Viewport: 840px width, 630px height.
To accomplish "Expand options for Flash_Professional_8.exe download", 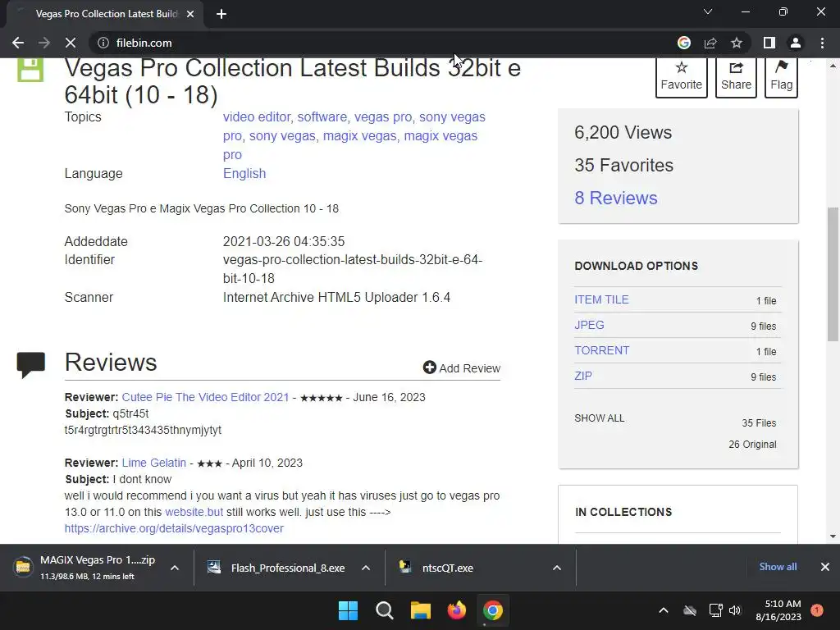I will click(x=366, y=568).
